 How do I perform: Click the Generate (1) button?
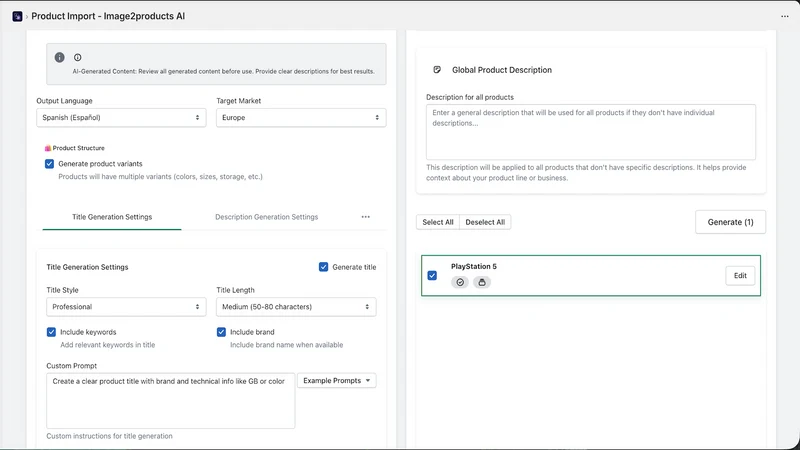[x=730, y=222]
